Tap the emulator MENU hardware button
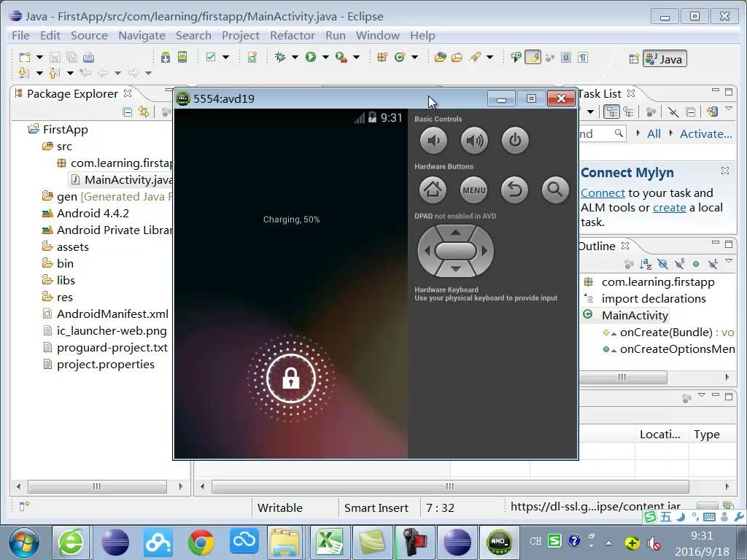747x560 pixels. [474, 190]
